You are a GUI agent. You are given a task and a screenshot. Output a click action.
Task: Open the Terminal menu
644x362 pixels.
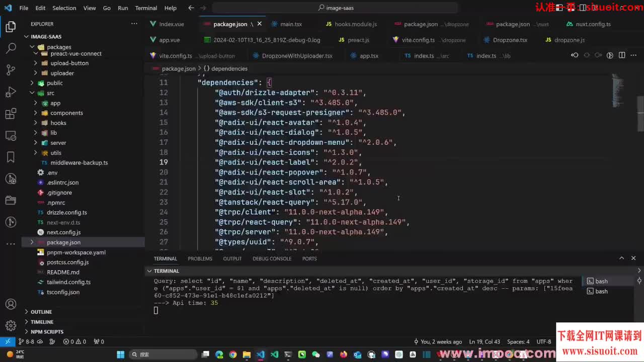click(x=146, y=8)
